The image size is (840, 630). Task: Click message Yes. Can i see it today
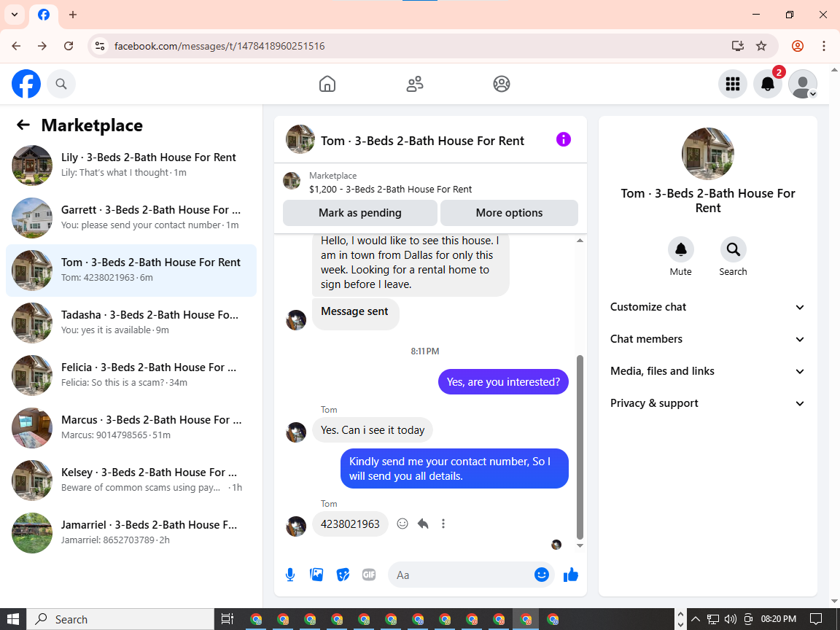point(373,430)
